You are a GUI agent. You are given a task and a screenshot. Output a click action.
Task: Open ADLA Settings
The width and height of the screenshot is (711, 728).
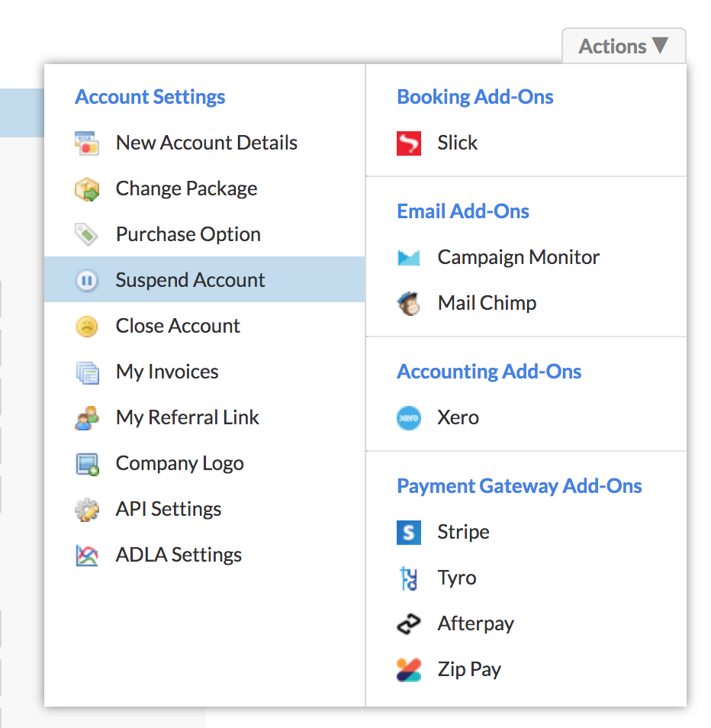point(204,555)
